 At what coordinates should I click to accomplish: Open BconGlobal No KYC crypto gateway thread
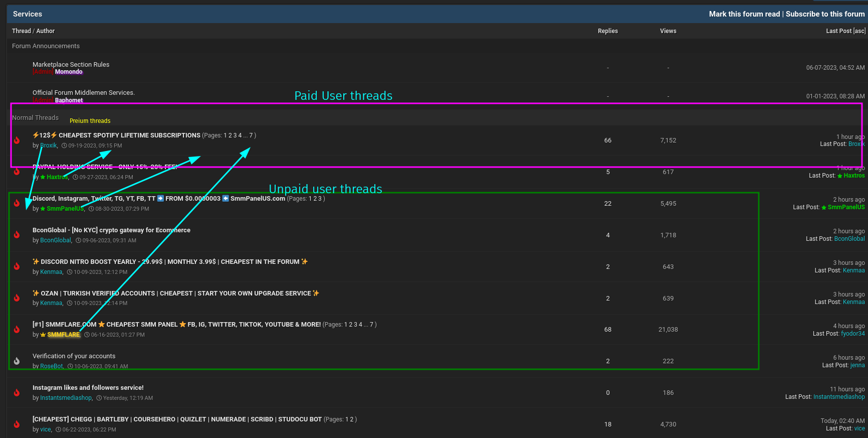pyautogui.click(x=111, y=230)
